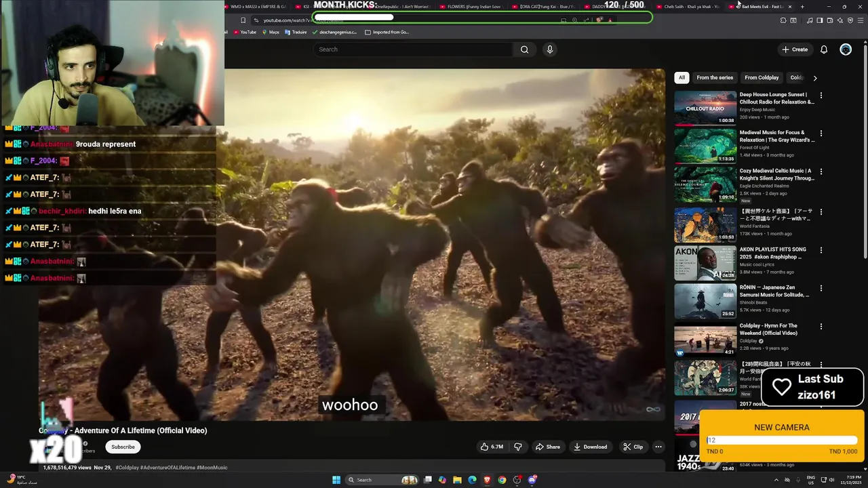Open Copilot from taskbar
Viewport: 868px width, 488px height.
point(442,480)
